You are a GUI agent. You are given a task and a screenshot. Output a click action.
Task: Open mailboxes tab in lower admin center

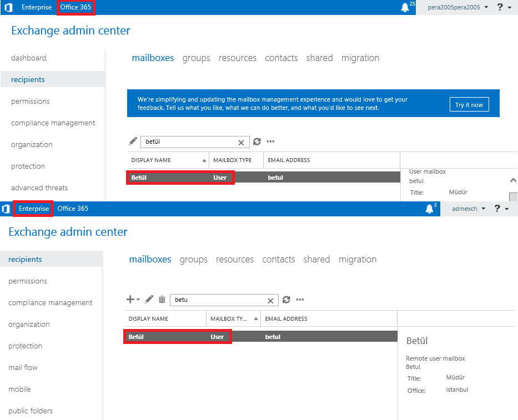150,259
